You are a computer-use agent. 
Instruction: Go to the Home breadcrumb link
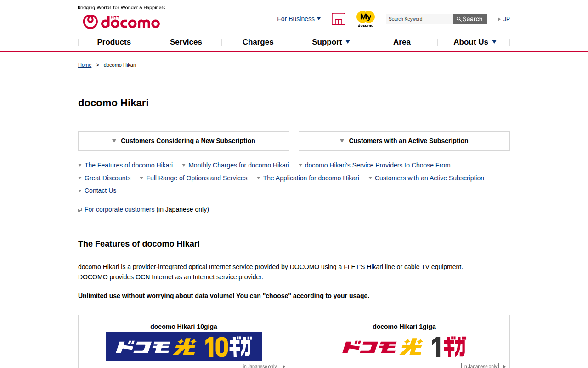pos(85,65)
